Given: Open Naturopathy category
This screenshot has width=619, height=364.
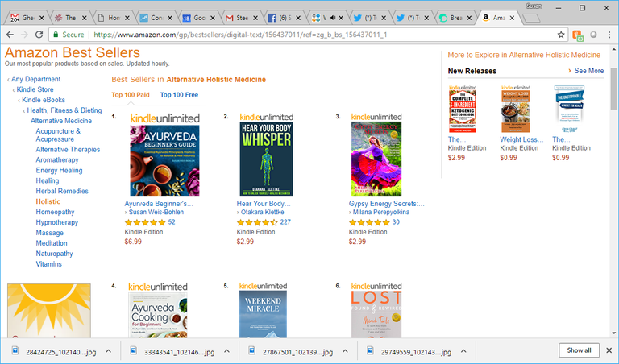Looking at the screenshot, I should click(54, 254).
